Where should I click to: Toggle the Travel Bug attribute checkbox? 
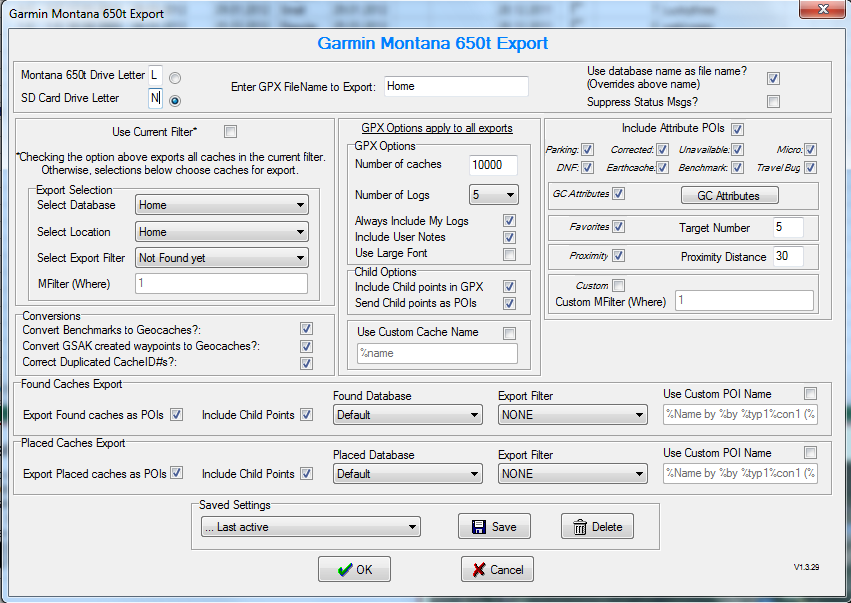click(x=810, y=168)
